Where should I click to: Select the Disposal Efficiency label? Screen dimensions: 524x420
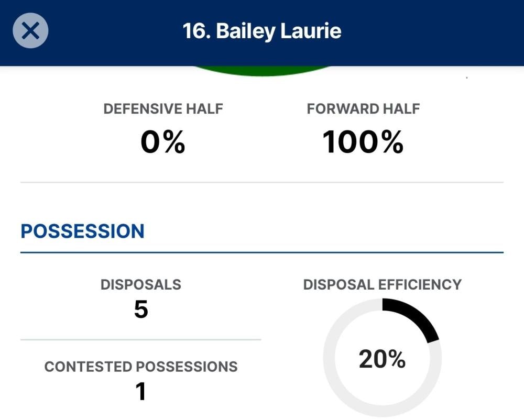point(383,284)
